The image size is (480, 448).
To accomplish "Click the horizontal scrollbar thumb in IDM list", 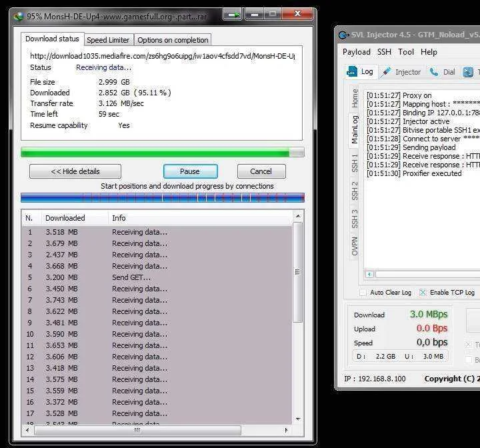I will point(137,430).
